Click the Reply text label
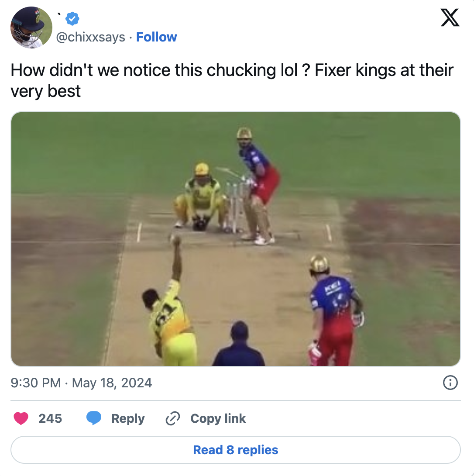This screenshot has height=476, width=474. (x=127, y=418)
